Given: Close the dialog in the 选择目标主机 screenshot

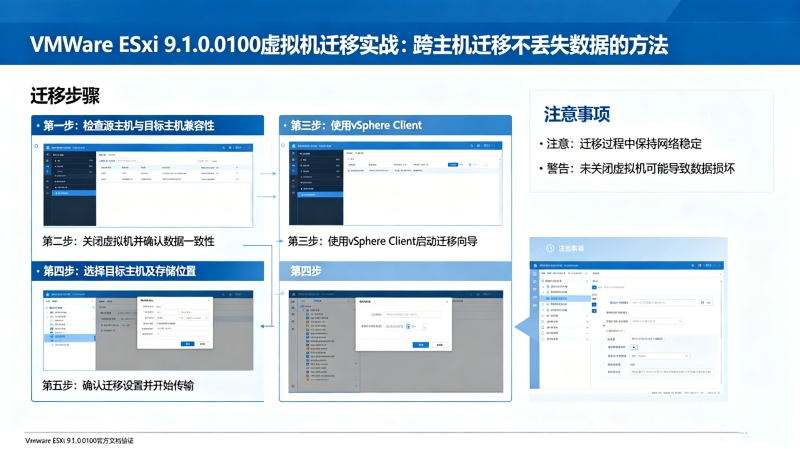Looking at the screenshot, I should pos(208,301).
